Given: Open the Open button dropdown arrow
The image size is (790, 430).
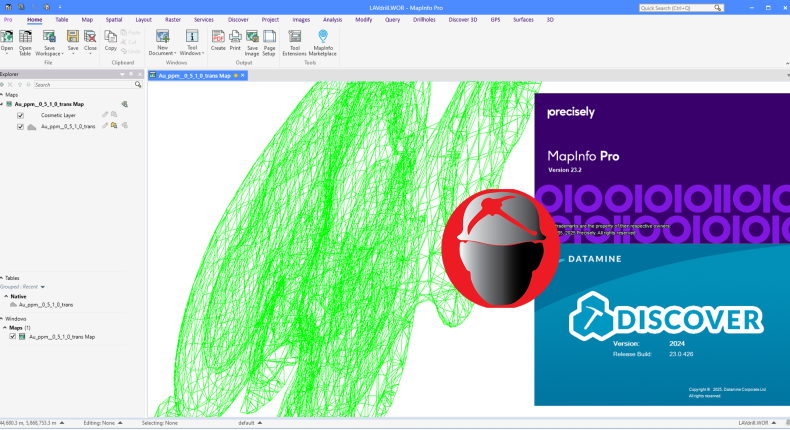Looking at the screenshot, I should point(7,54).
